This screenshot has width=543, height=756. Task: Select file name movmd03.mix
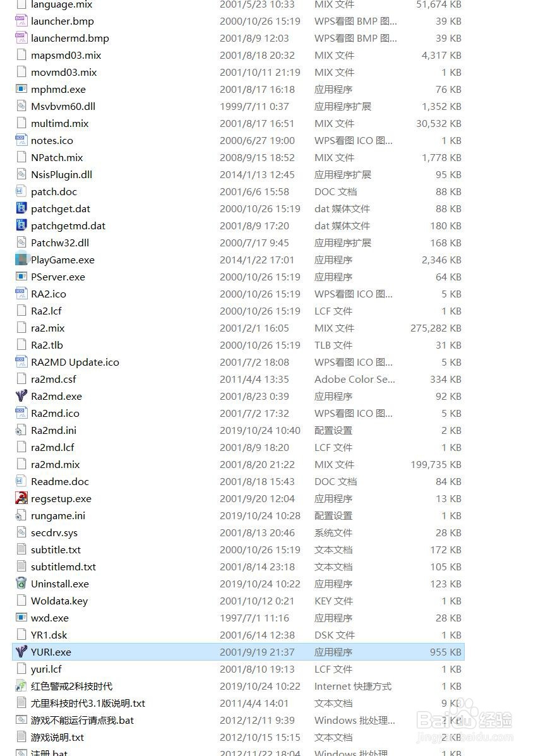pyautogui.click(x=64, y=73)
